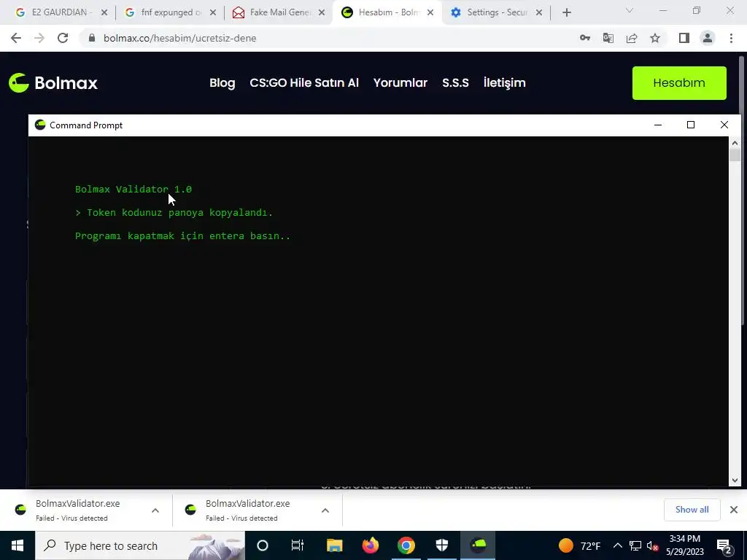Minimize the Command Prompt window
This screenshot has height=560, width=747.
tap(658, 125)
